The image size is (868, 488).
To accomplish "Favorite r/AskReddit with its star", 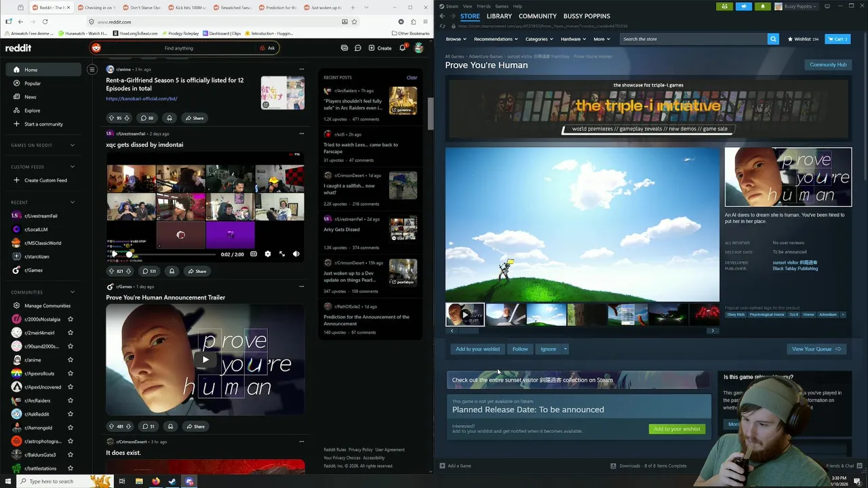I will tap(71, 414).
